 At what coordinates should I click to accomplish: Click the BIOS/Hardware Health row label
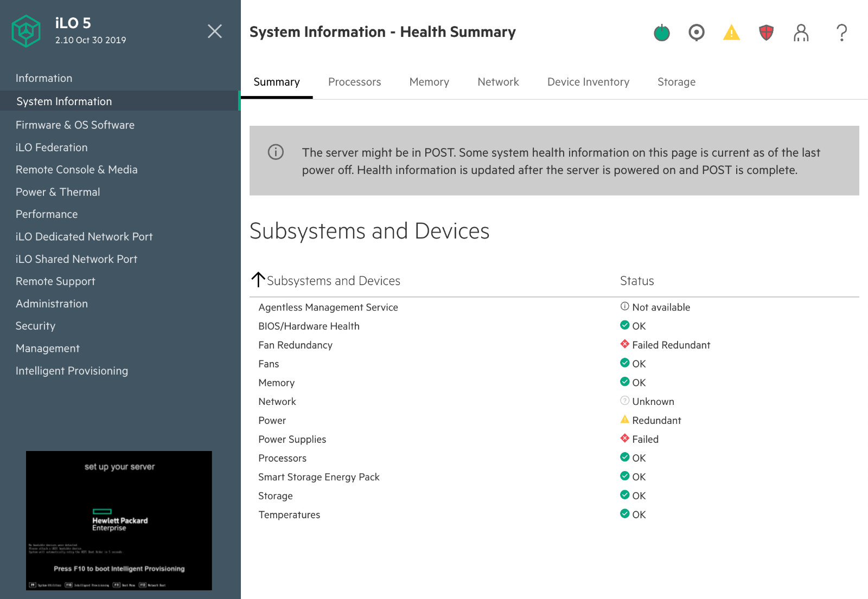pos(309,326)
